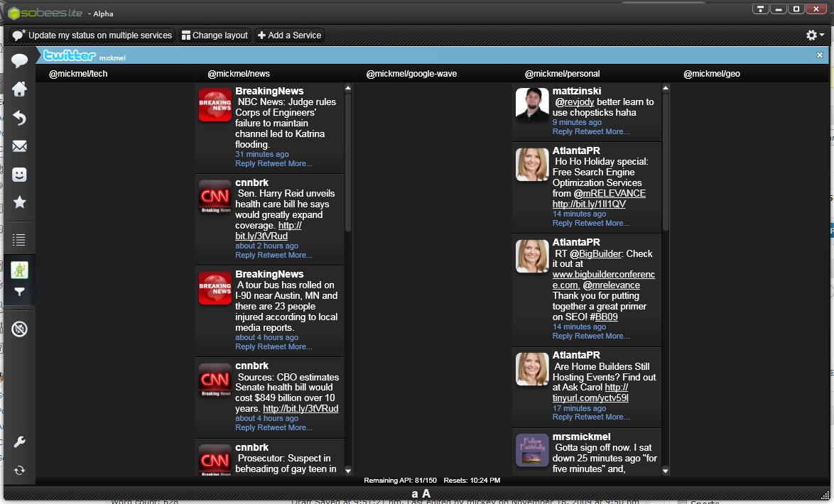Switch to the @mickmel/geo list
Viewport: 834px width, 504px height.
tap(712, 74)
